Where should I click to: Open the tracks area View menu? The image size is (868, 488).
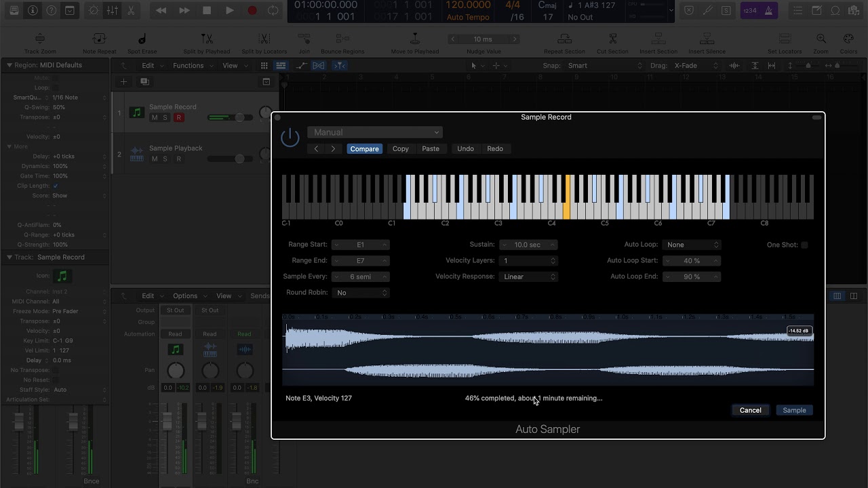click(234, 66)
